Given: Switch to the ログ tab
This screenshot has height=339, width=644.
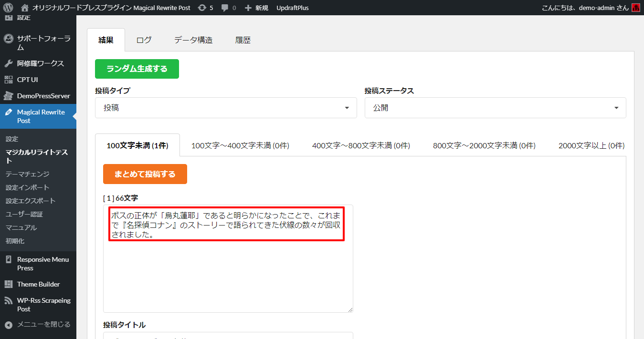Looking at the screenshot, I should [x=144, y=40].
